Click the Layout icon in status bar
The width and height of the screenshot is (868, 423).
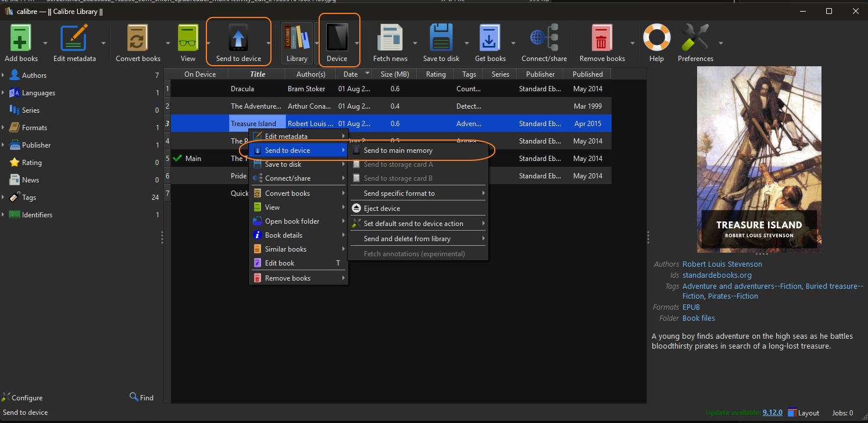click(x=792, y=413)
